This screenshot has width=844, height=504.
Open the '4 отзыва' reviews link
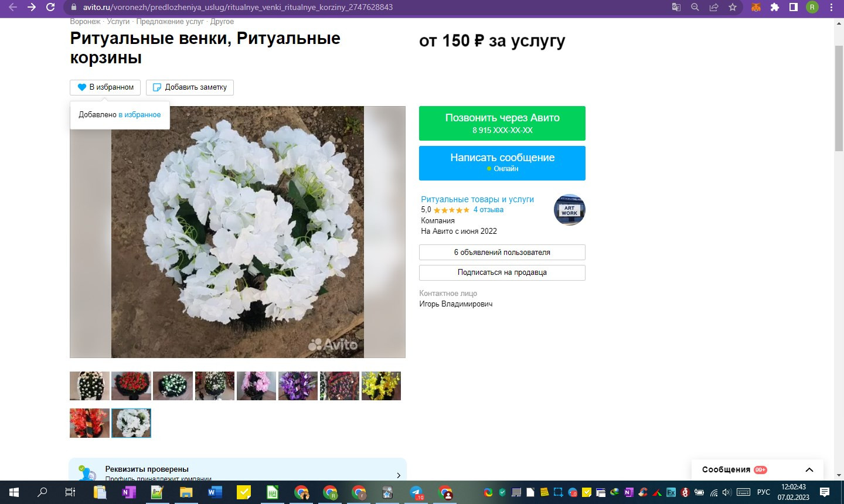488,210
